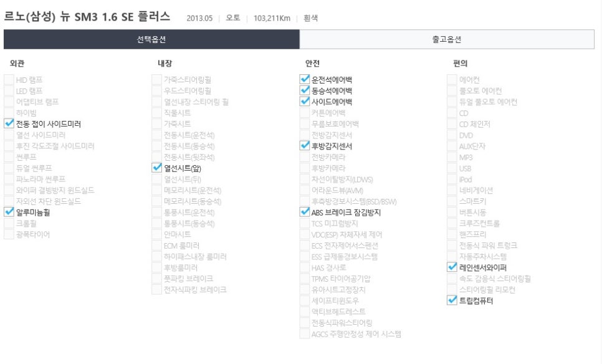Image resolution: width=602 pixels, height=364 pixels.
Task: Click the mileage value 103,211Km
Action: [272, 18]
